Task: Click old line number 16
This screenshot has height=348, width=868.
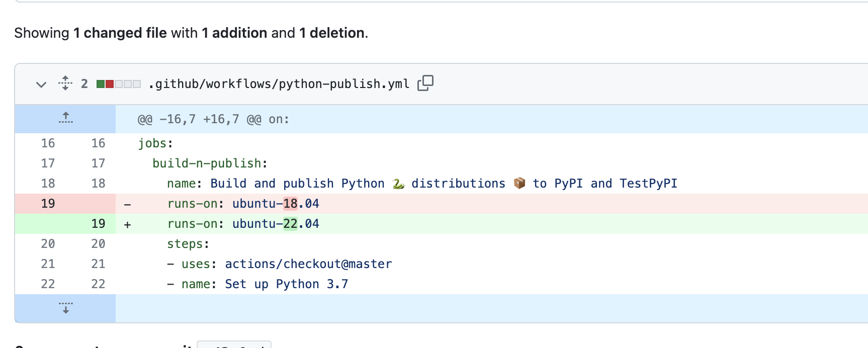Action: pos(48,143)
